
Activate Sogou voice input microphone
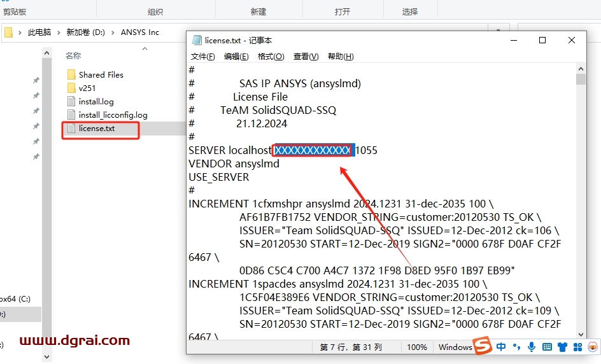532,347
